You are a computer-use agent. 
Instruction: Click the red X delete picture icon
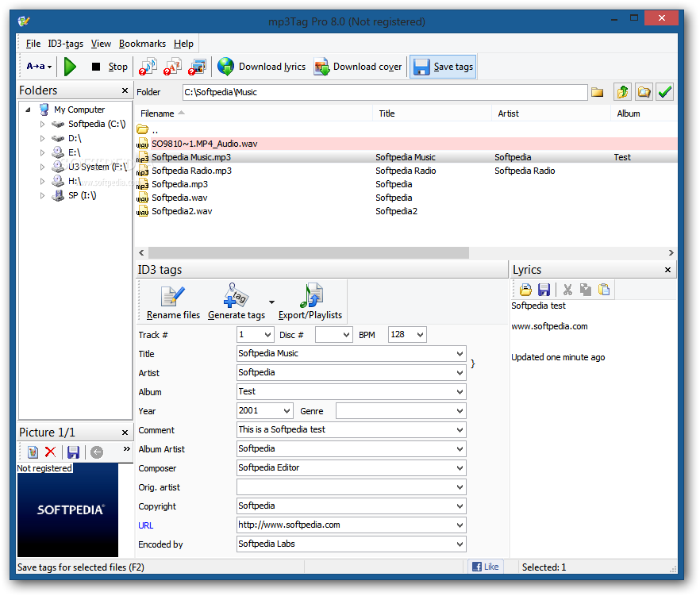click(51, 452)
